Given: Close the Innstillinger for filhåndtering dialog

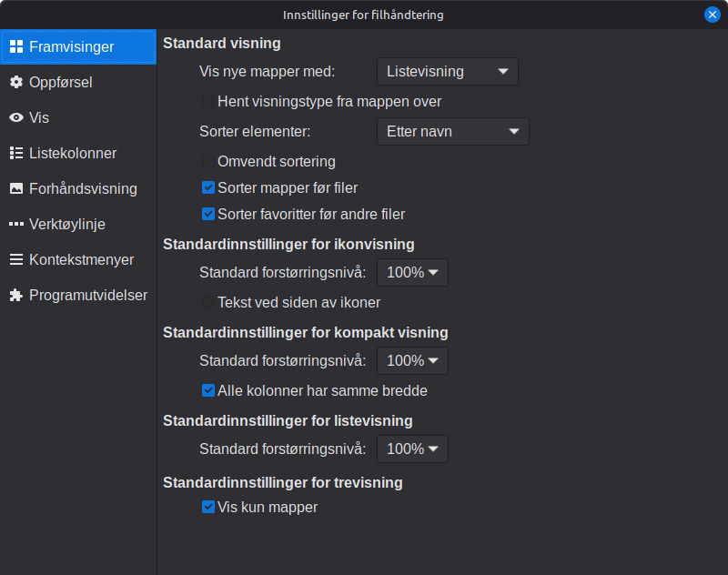Looking at the screenshot, I should coord(712,15).
